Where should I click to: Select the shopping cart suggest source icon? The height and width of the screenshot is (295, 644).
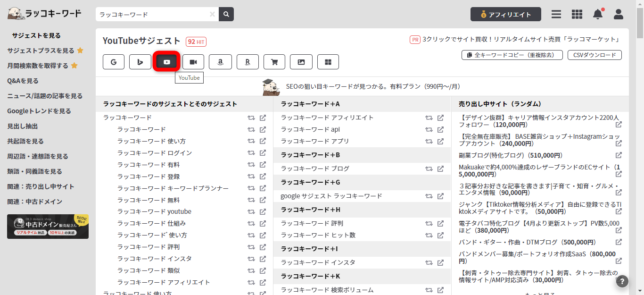tap(274, 62)
